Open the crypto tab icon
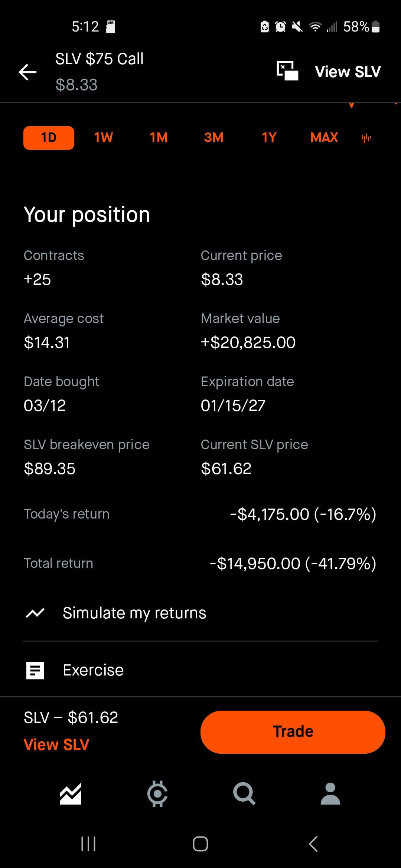 [157, 794]
